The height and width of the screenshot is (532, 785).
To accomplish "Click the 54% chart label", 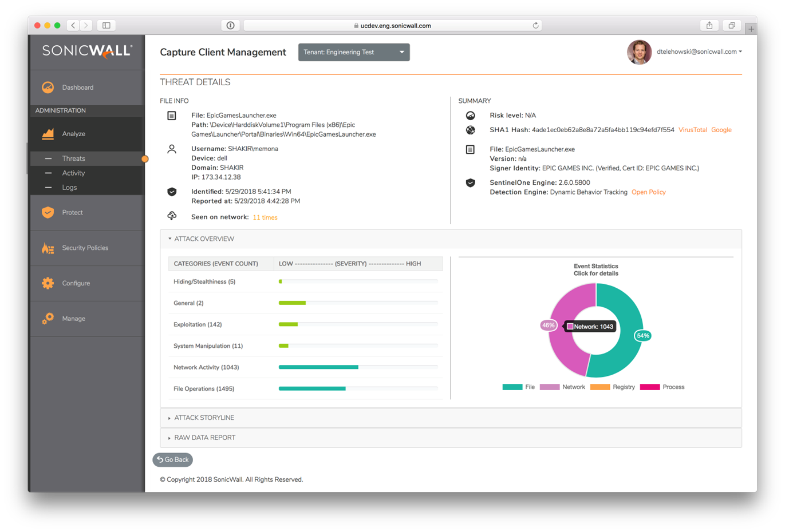I will pyautogui.click(x=643, y=336).
